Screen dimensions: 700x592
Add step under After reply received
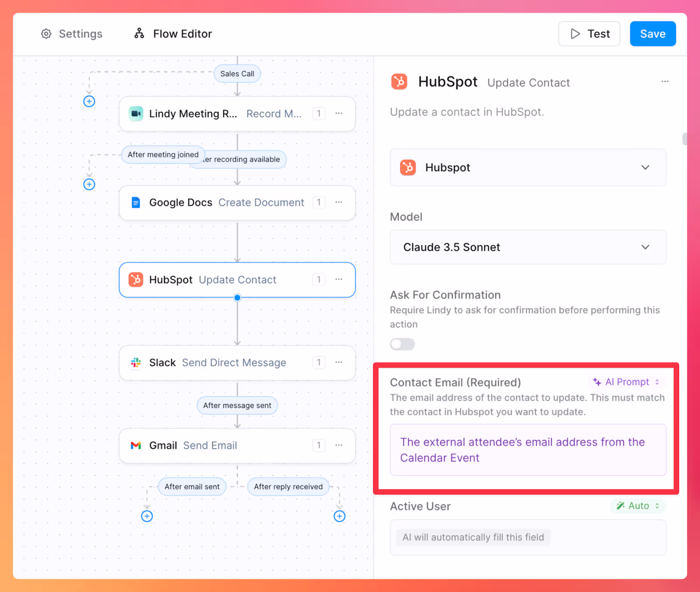339,516
